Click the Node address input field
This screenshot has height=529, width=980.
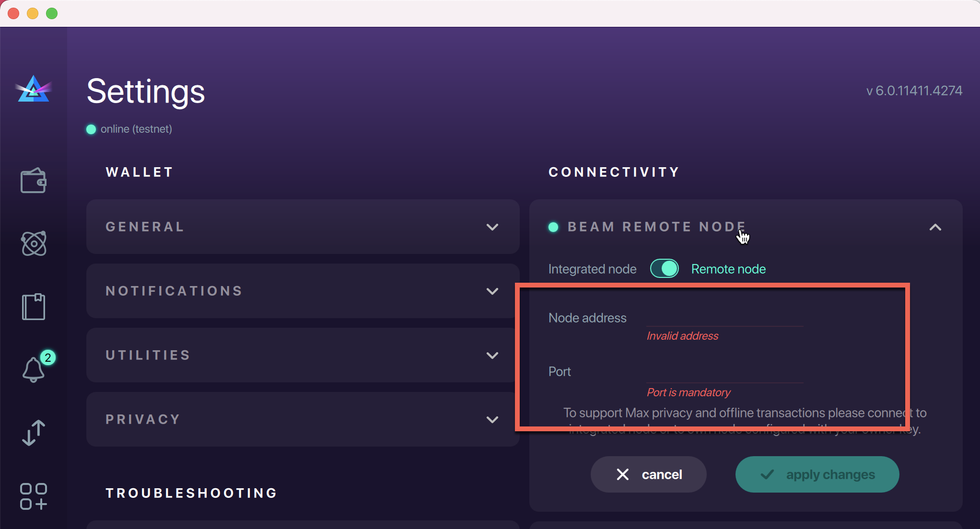click(724, 319)
